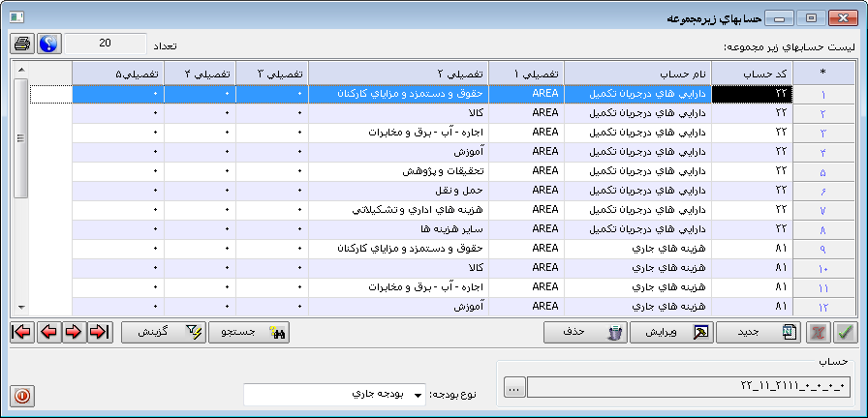Open the نوع بودجه dropdown
Screen dimensions: 868x418
tap(418, 394)
